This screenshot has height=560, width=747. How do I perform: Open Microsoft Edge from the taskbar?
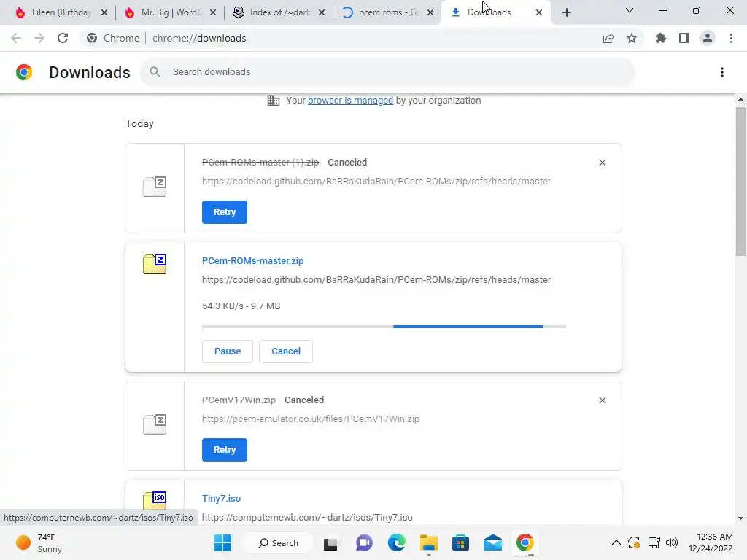[x=396, y=542]
